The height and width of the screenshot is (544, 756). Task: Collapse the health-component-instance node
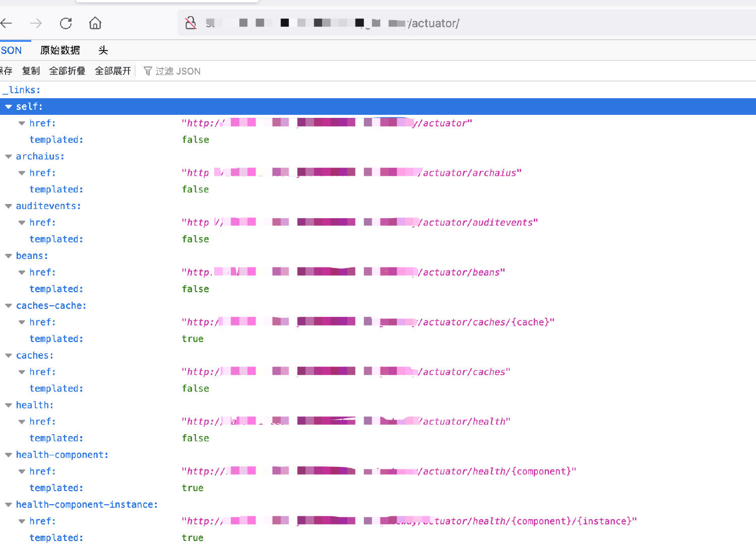point(9,505)
